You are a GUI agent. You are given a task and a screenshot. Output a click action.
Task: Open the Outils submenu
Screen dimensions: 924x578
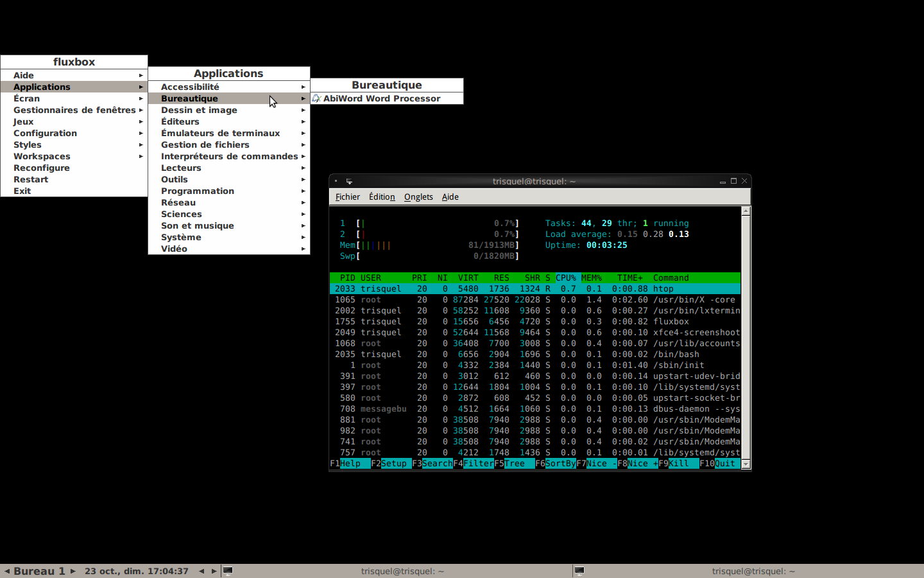coord(229,179)
